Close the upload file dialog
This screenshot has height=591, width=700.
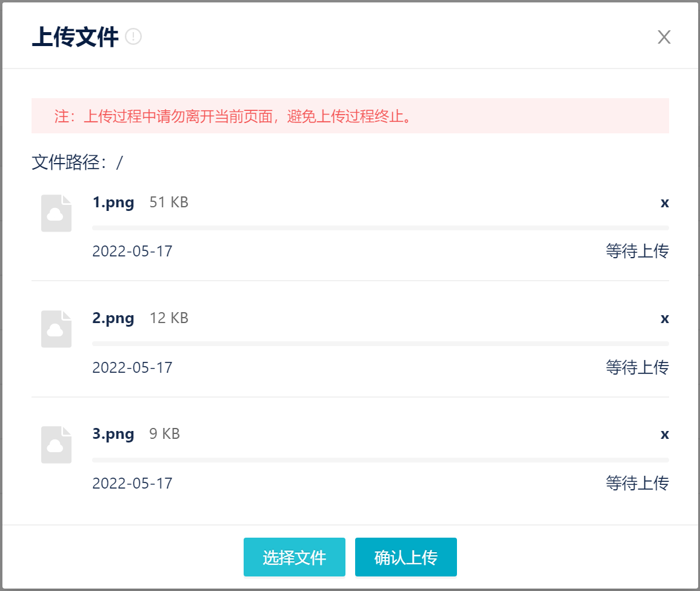click(664, 37)
